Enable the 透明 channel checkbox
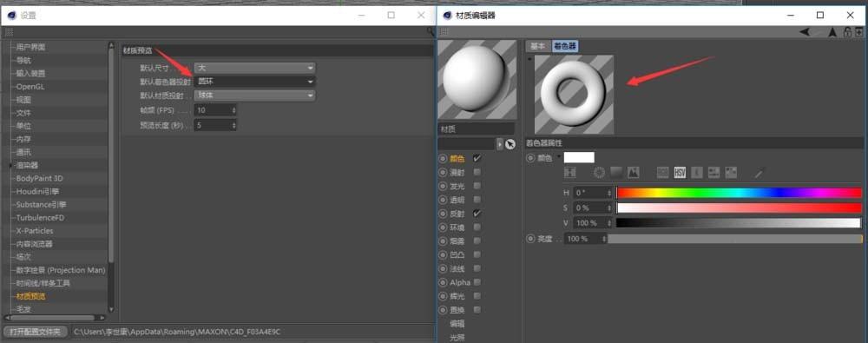868x343 pixels. tap(477, 200)
